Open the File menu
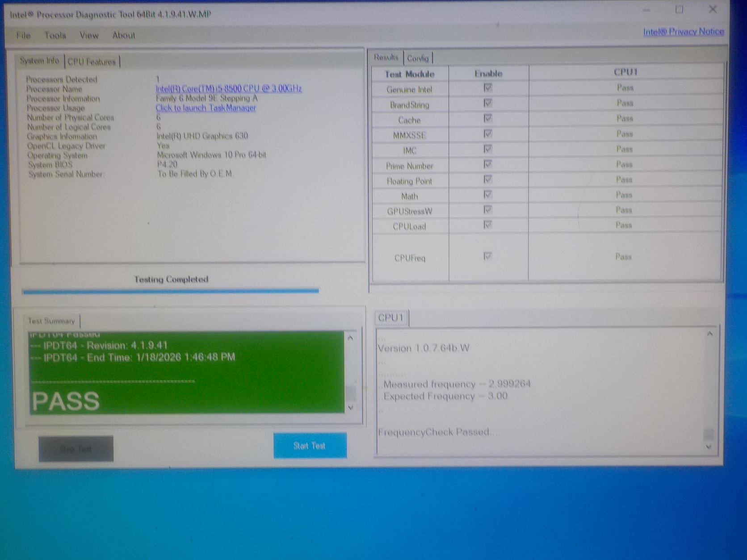Image resolution: width=747 pixels, height=560 pixels. [23, 35]
